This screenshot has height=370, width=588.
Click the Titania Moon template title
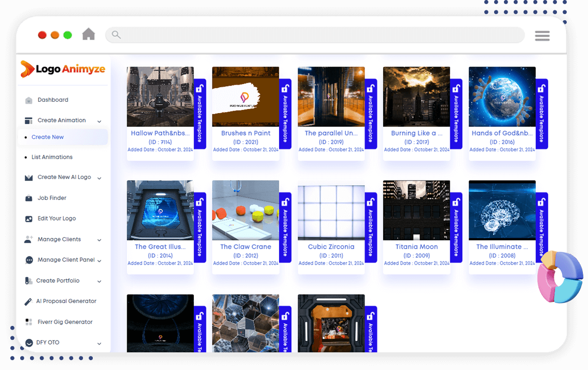[x=416, y=246]
